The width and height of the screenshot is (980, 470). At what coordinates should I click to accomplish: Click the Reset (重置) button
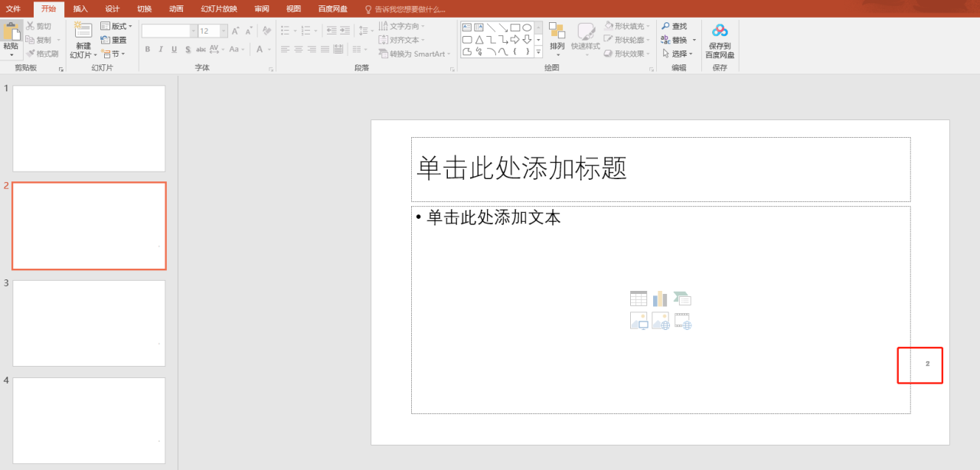pyautogui.click(x=116, y=39)
